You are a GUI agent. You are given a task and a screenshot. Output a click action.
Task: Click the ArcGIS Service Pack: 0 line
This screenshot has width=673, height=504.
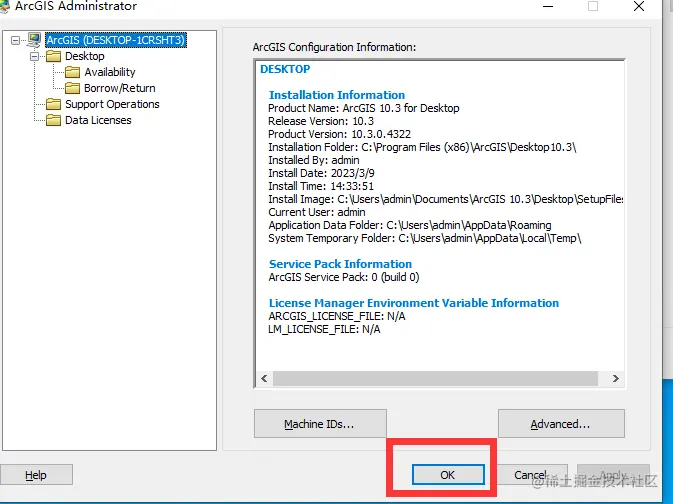coord(344,277)
